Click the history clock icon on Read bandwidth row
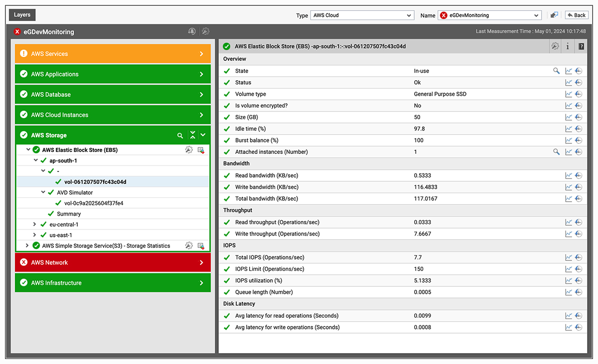Image resolution: width=598 pixels, height=364 pixels. 579,176
